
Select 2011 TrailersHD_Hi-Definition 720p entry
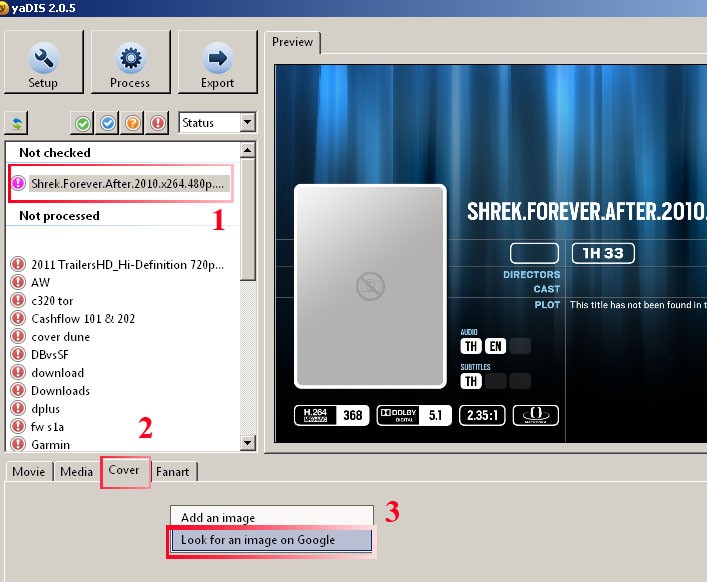pos(127,265)
